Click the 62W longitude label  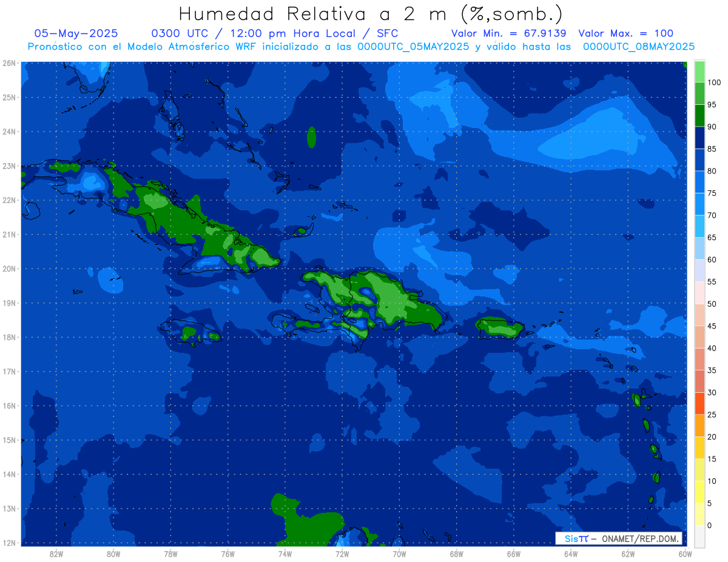628,554
